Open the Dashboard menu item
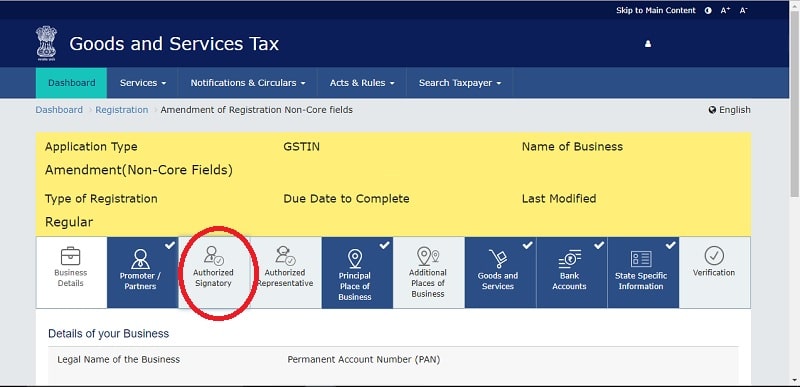Image resolution: width=800 pixels, height=387 pixels. point(71,83)
